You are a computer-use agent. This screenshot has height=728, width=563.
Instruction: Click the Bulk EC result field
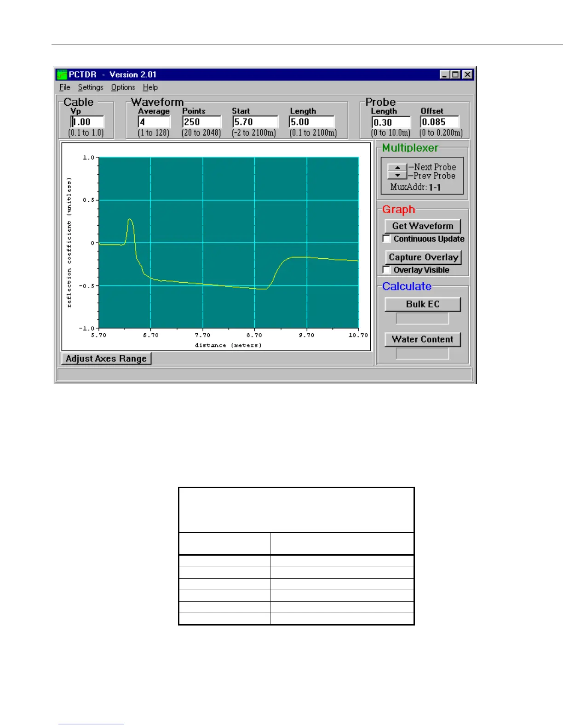pyautogui.click(x=422, y=318)
